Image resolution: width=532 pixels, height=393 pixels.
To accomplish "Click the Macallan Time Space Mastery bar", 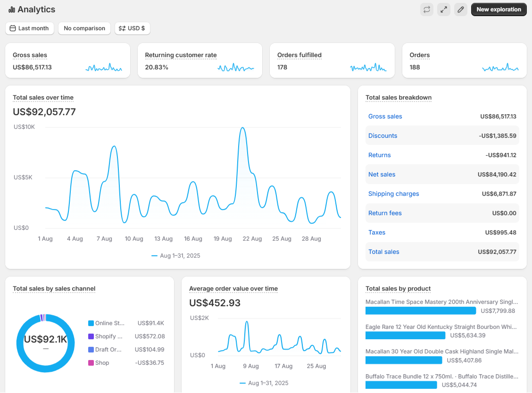I will coord(421,310).
